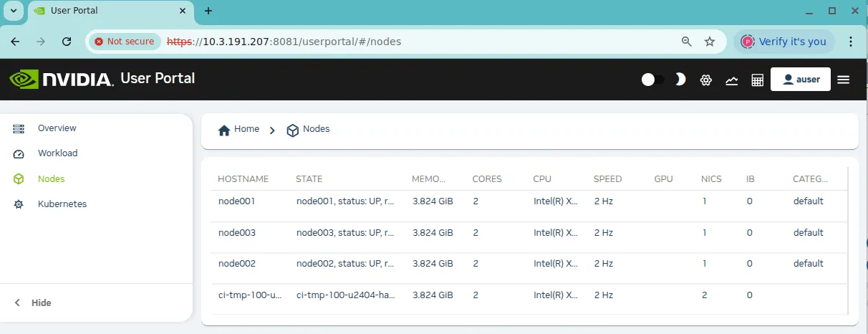Go to Workload in sidebar
The image size is (868, 334).
(x=58, y=153)
